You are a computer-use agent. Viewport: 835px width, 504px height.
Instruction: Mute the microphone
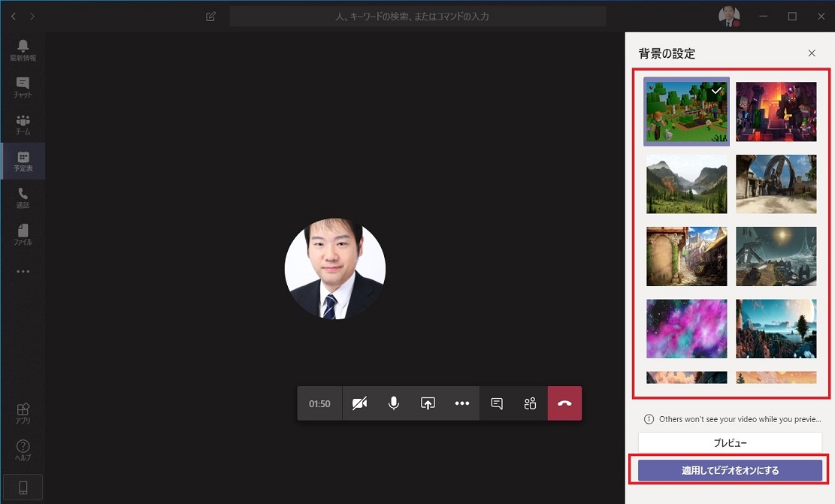(x=393, y=403)
